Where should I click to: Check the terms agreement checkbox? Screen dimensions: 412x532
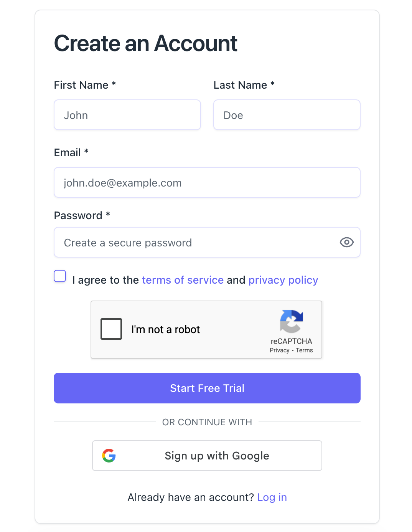[60, 276]
